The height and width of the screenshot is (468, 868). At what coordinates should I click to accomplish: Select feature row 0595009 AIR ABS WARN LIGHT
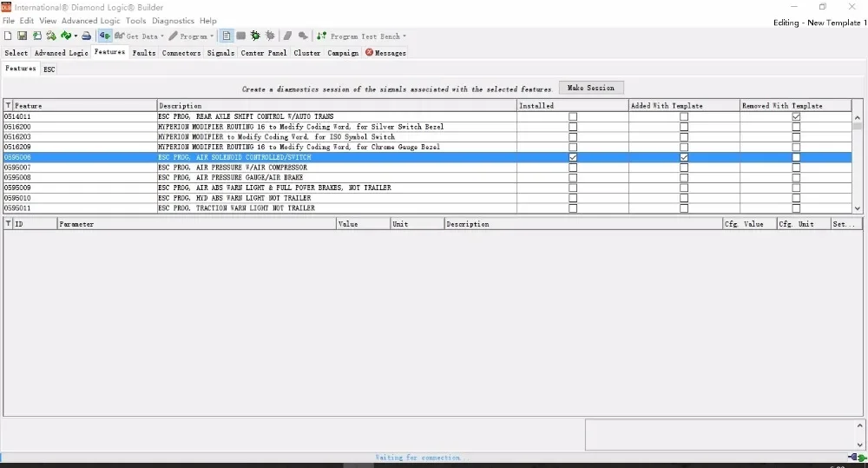click(427, 188)
